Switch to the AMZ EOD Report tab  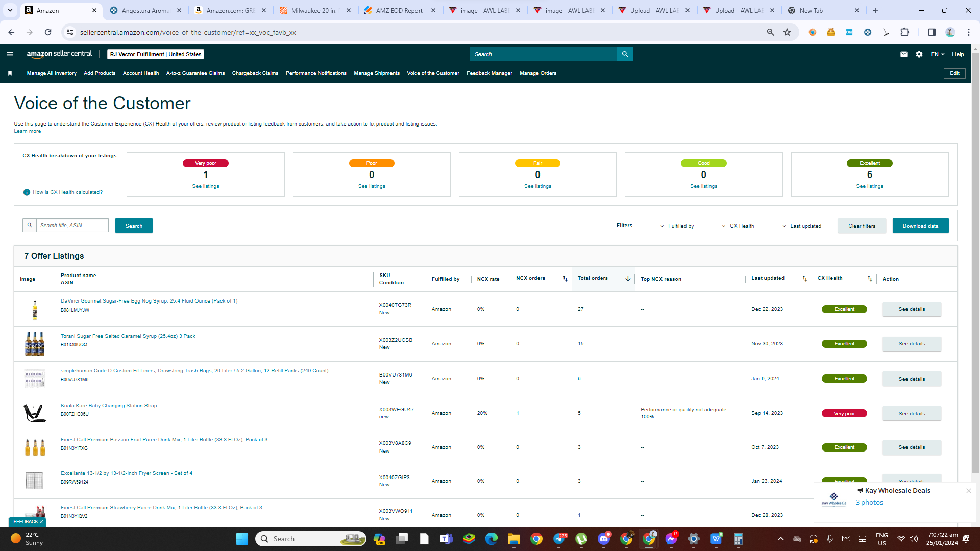(400, 10)
